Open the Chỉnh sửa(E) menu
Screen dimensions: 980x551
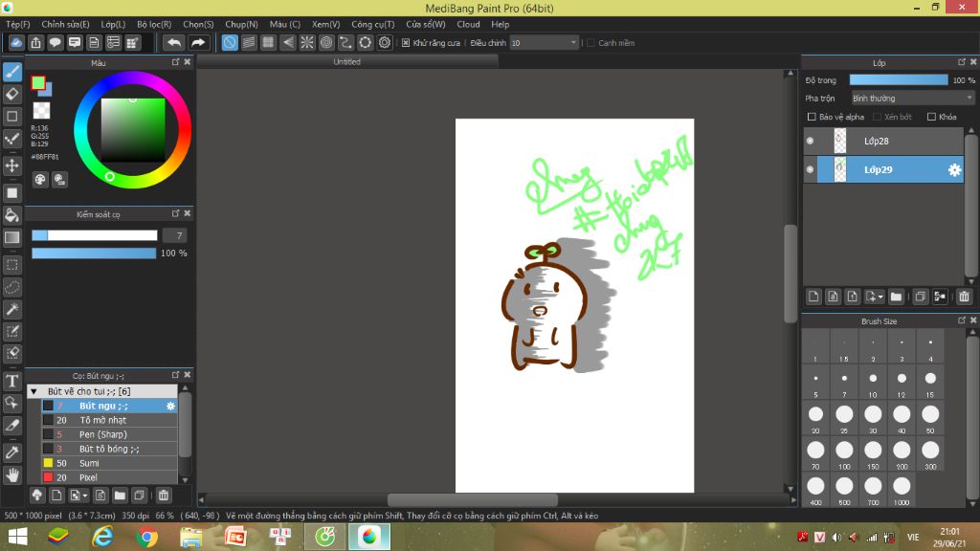point(65,24)
